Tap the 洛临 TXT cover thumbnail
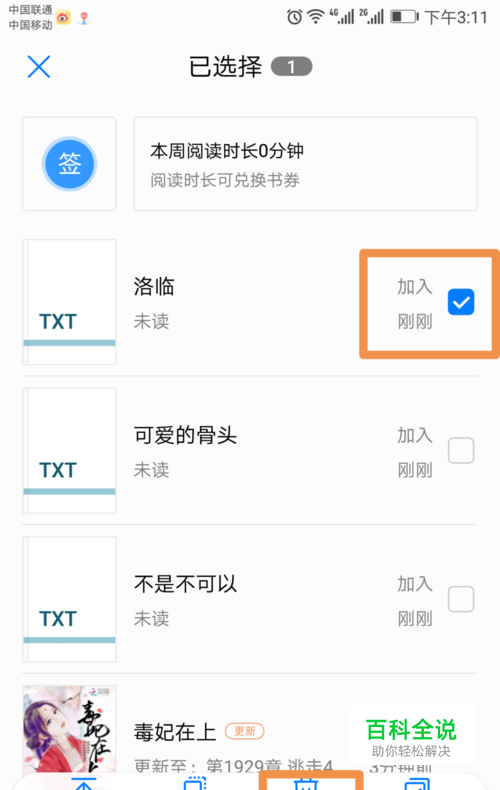The image size is (500, 790). pyautogui.click(x=70, y=302)
